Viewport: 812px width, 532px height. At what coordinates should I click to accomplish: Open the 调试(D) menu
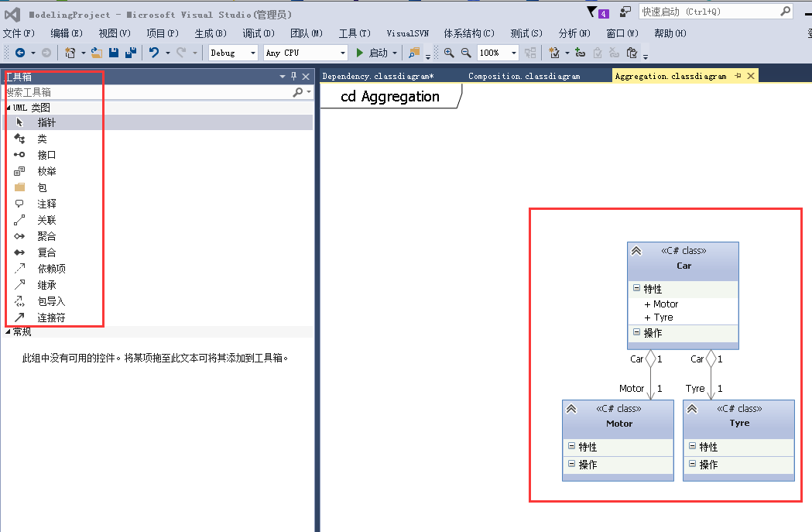(259, 33)
